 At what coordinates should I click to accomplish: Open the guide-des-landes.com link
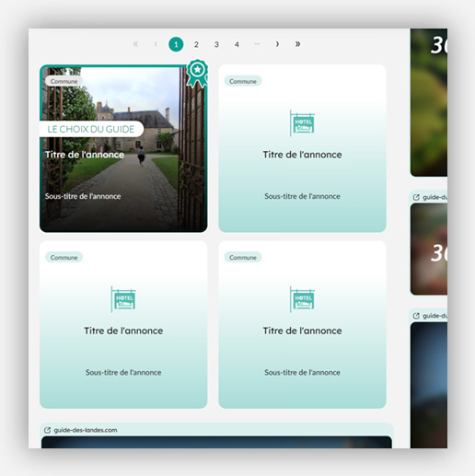tap(86, 430)
